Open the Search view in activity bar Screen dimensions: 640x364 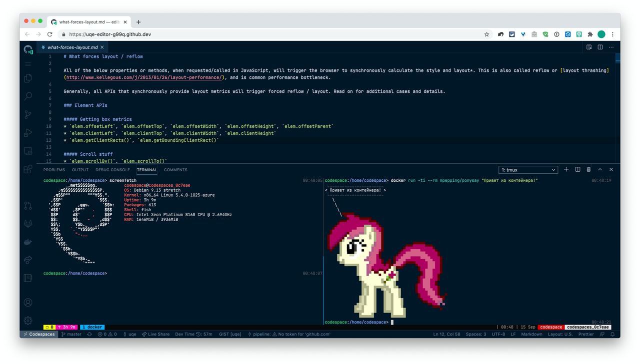pyautogui.click(x=28, y=96)
